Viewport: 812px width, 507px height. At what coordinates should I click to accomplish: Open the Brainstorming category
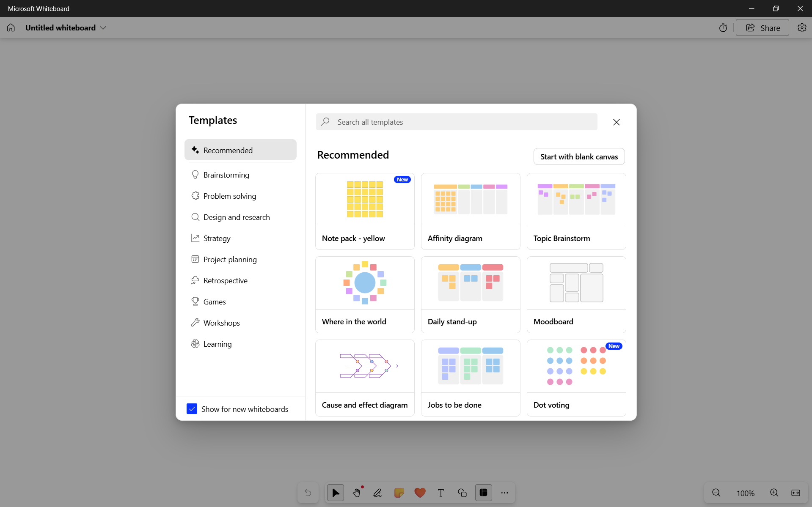(240, 175)
